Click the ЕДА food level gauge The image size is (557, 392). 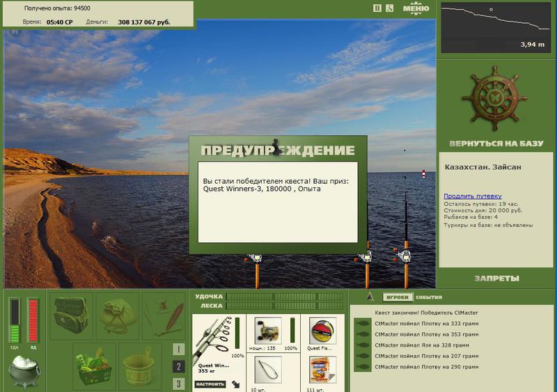(x=15, y=320)
